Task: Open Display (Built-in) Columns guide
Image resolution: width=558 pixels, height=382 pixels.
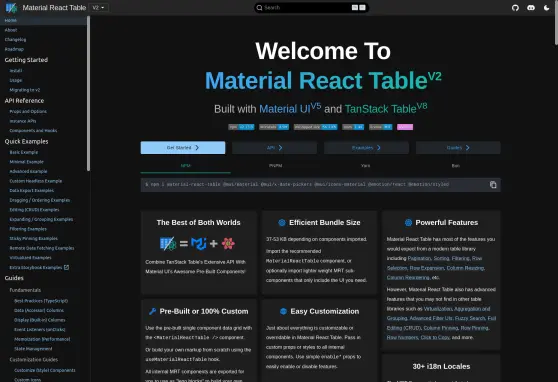Action: 40,320
